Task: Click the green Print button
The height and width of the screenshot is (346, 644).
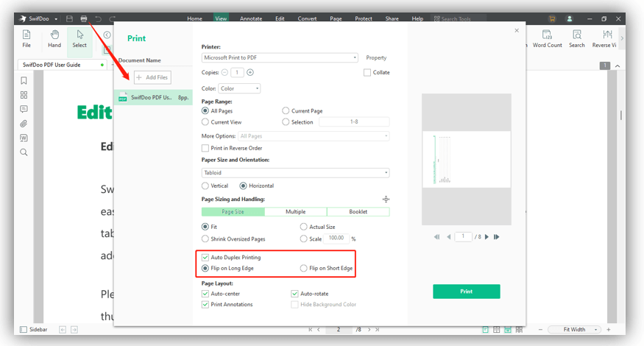Action: pos(466,292)
